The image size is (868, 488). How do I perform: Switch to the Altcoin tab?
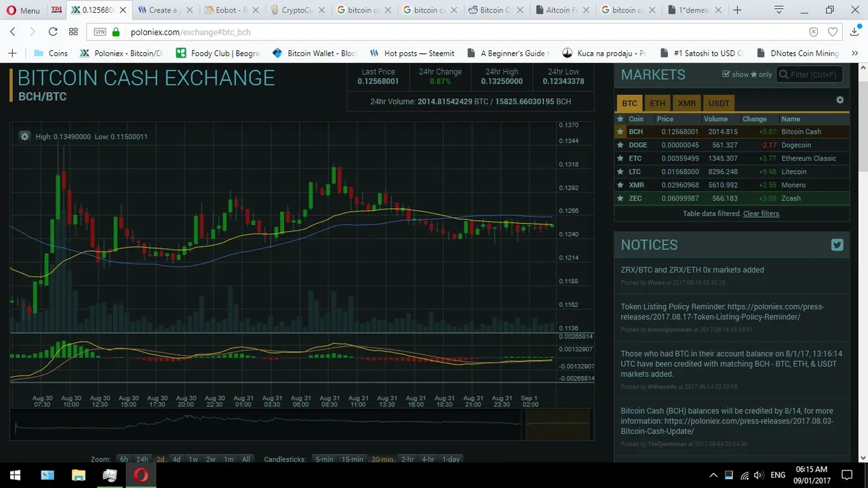564,10
